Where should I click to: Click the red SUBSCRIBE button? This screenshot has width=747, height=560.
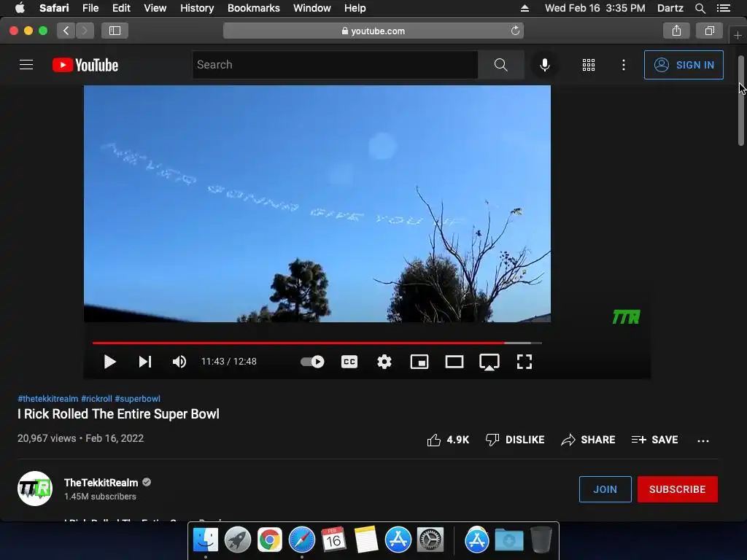pos(678,489)
